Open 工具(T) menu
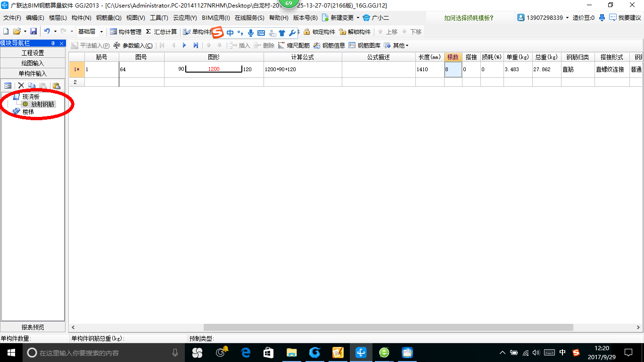 (x=159, y=18)
